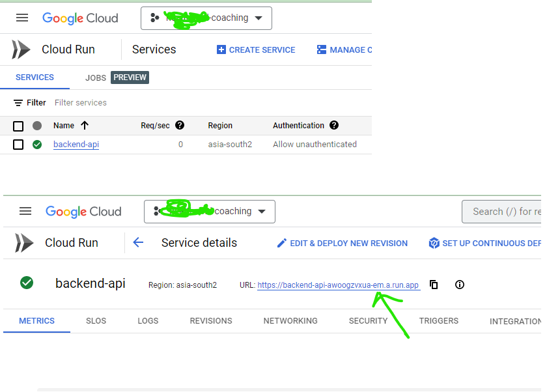Open the LOGS tab

pos(148,321)
